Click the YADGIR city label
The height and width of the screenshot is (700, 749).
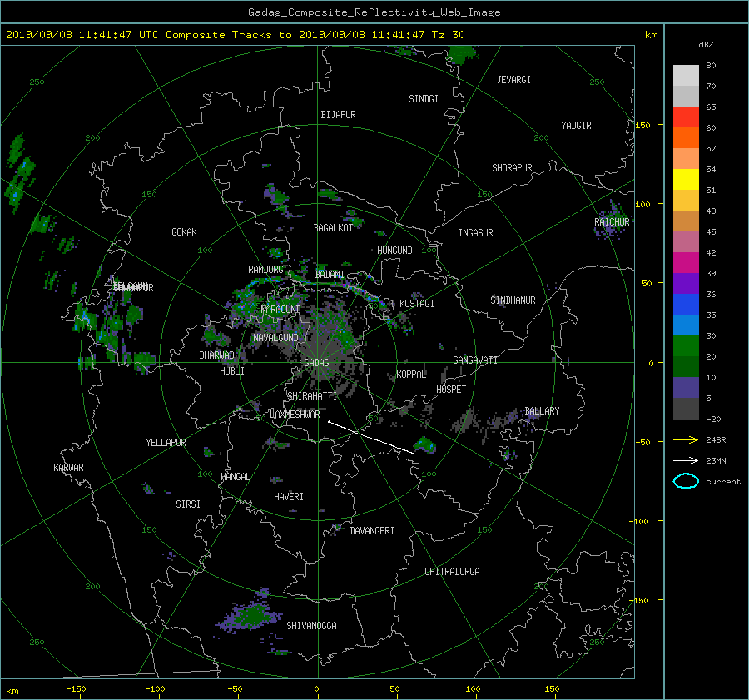(x=576, y=126)
